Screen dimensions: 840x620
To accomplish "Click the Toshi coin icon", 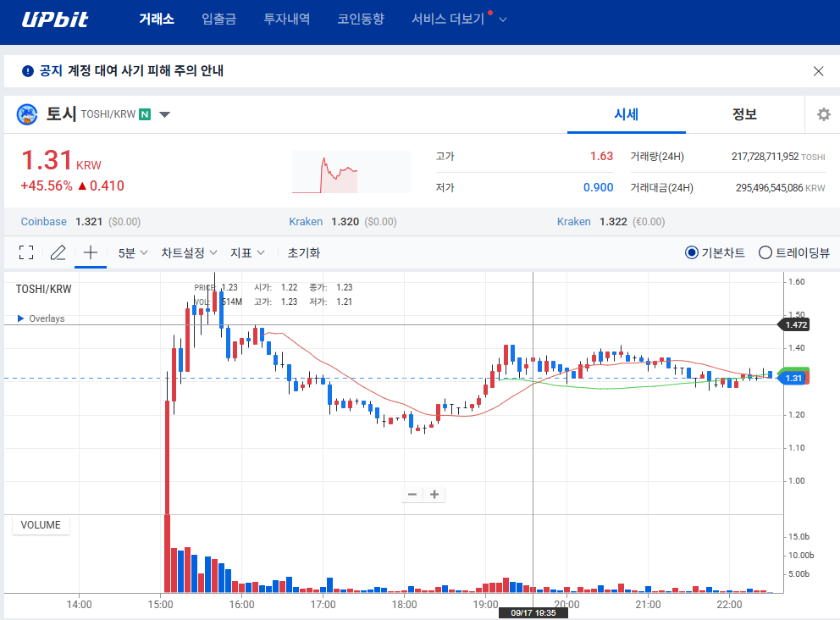I will click(x=28, y=114).
